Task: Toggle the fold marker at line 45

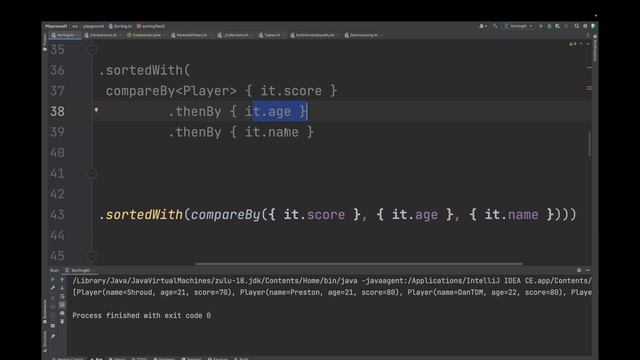Action: [92, 256]
